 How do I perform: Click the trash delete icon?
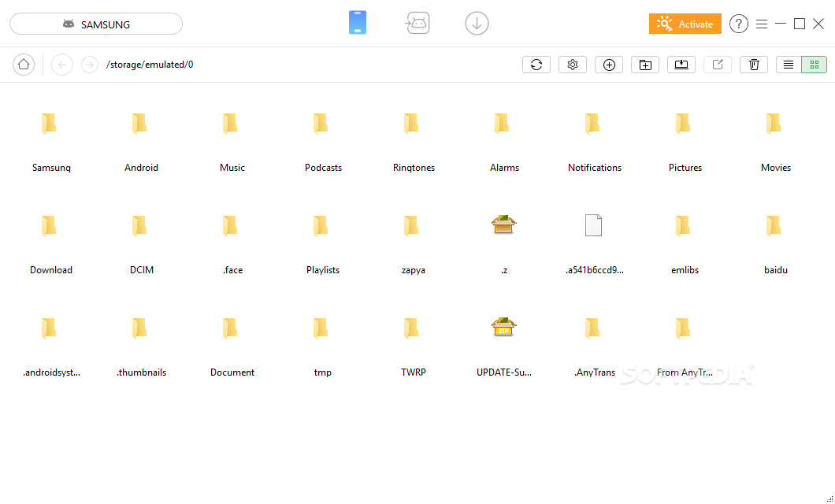(754, 65)
